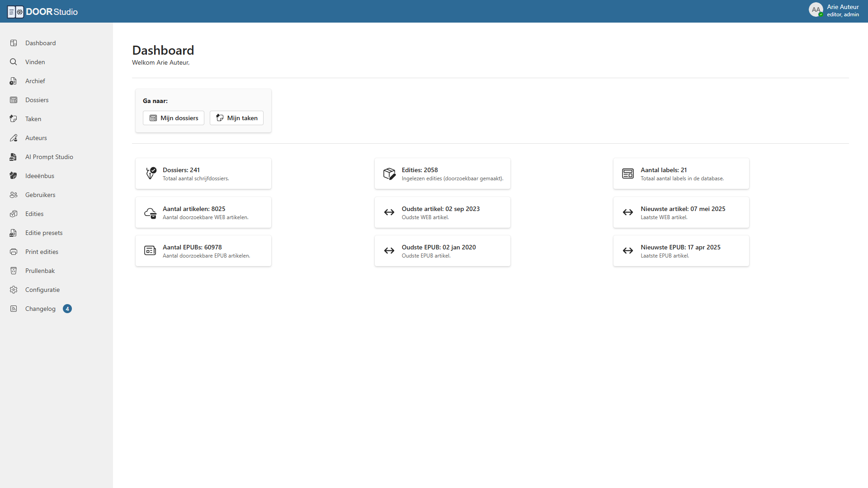This screenshot has height=488, width=868.
Task: Click the Mijn dossiers button
Action: pyautogui.click(x=173, y=117)
